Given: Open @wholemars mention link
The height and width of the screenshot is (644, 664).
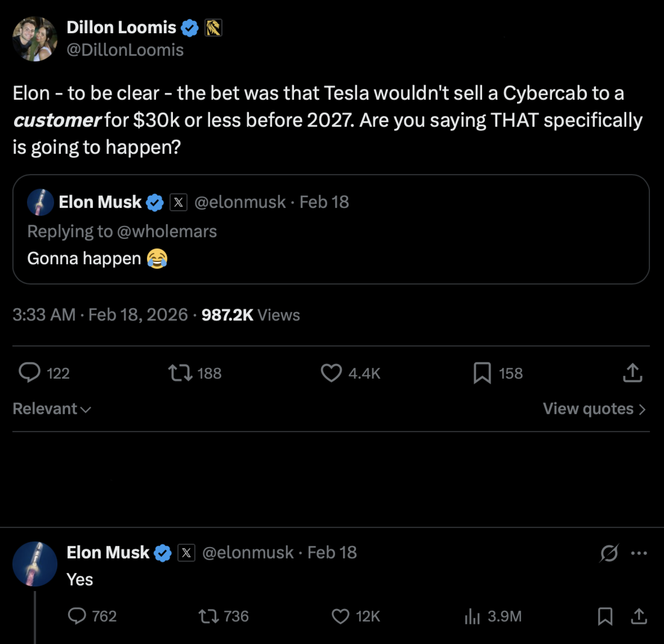Looking at the screenshot, I should pos(167,231).
